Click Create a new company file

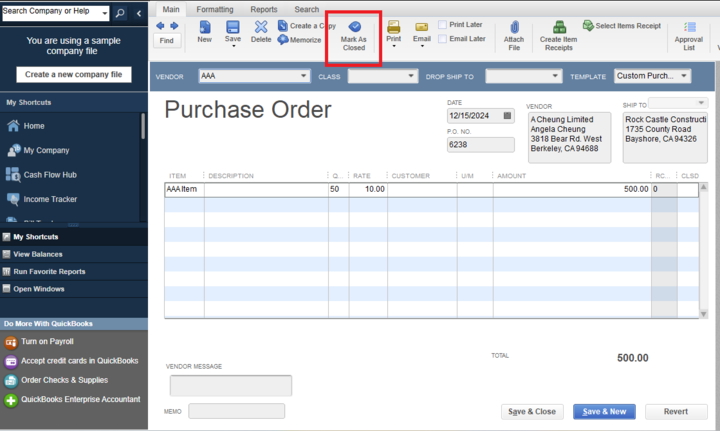click(x=73, y=74)
